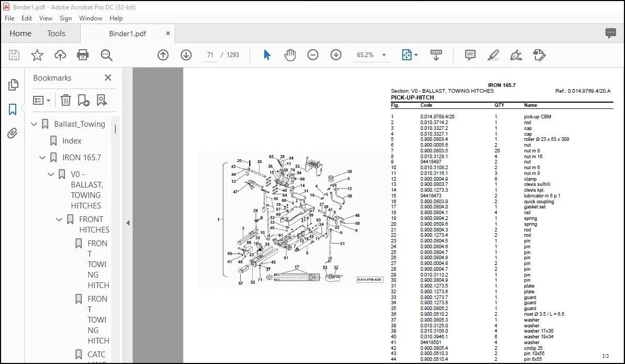This screenshot has height=364, width=625.
Task: Click the 'PICK-UP-HITCH' heading
Action: click(412, 97)
